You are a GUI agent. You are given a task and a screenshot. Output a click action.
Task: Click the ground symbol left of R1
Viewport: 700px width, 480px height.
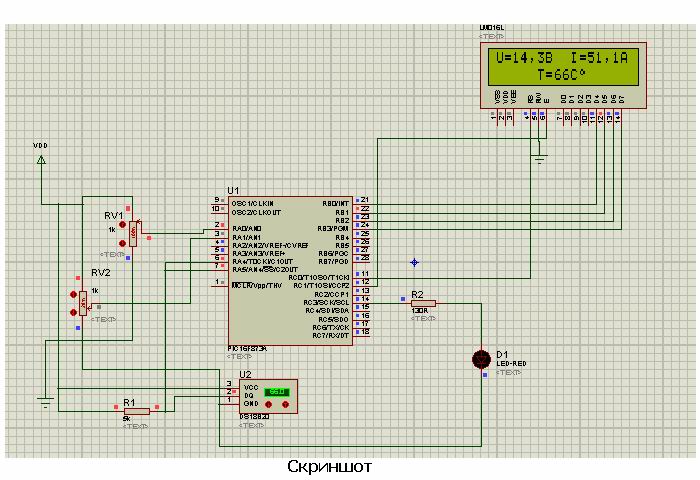[46, 402]
